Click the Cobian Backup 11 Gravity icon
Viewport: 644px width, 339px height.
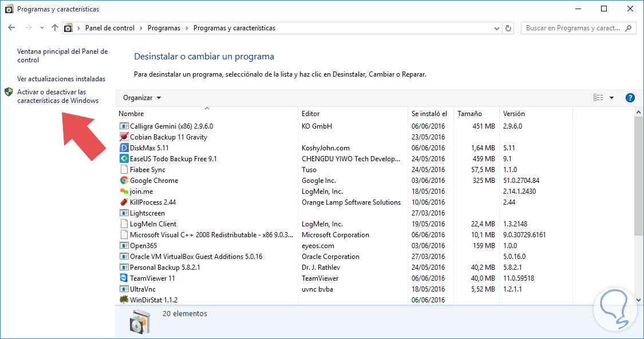pyautogui.click(x=124, y=137)
